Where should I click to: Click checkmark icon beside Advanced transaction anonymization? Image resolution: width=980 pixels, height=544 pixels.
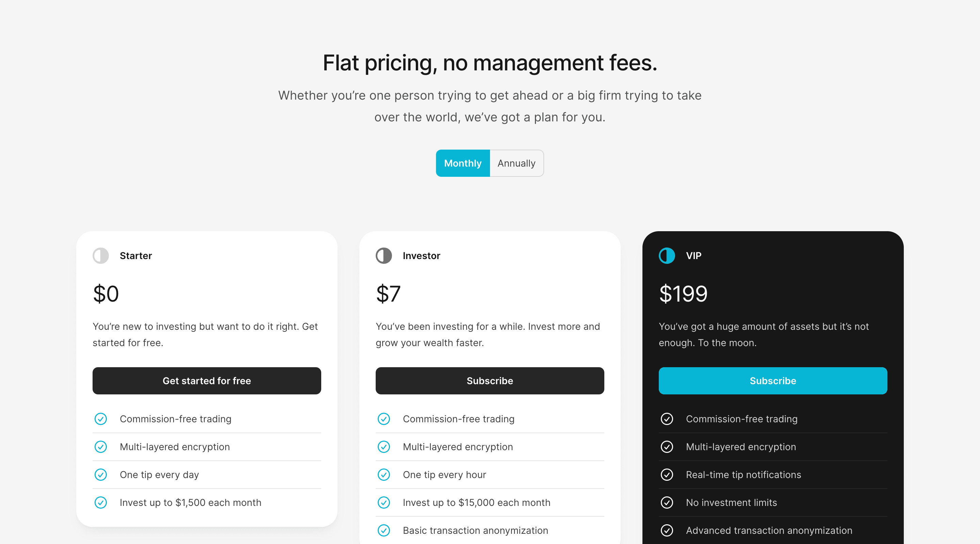(667, 530)
